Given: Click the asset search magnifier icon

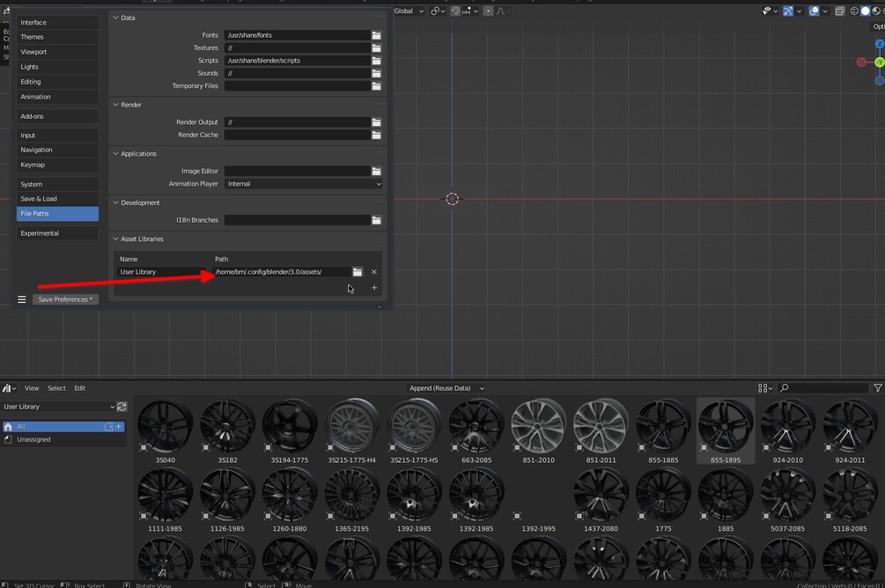Looking at the screenshot, I should [785, 388].
